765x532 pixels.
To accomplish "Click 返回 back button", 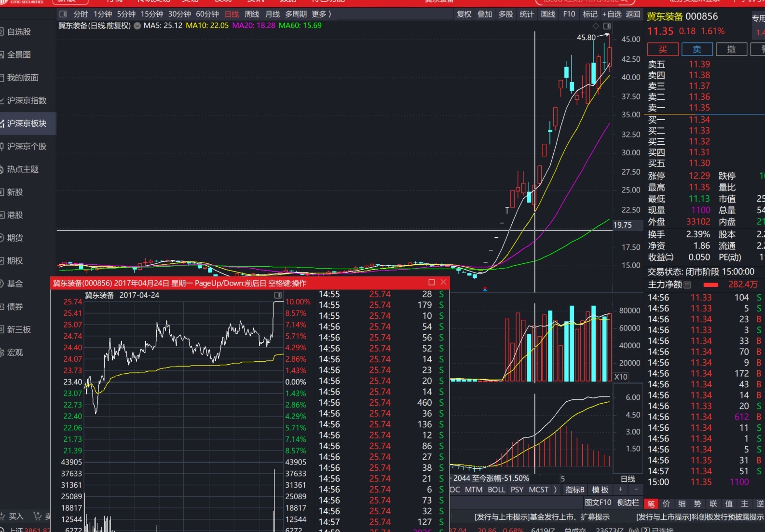I will coord(633,14).
